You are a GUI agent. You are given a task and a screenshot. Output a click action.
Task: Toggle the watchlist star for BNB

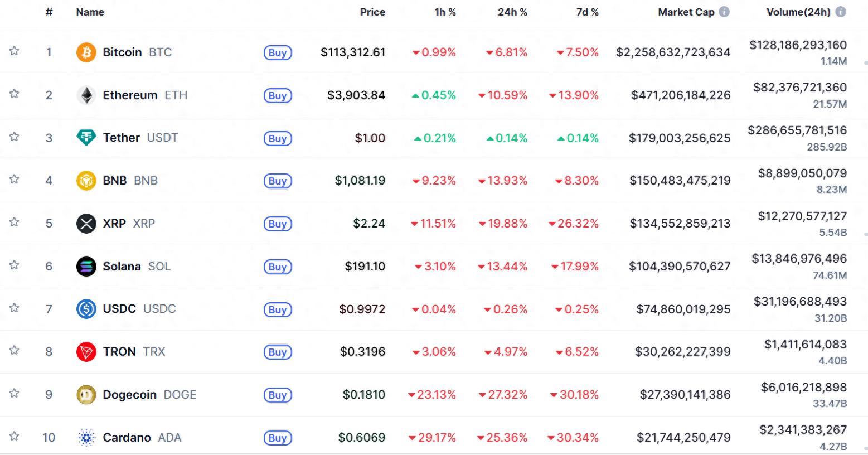14,180
